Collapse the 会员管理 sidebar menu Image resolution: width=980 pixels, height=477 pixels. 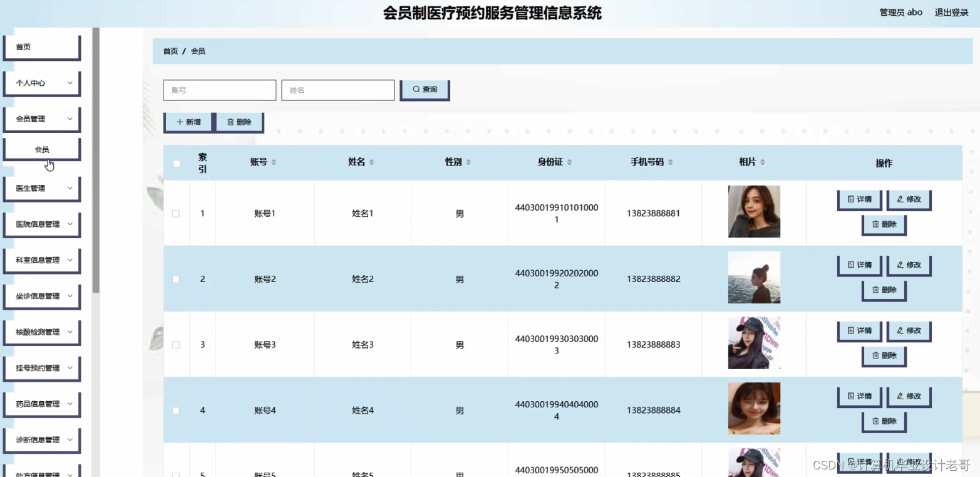pos(42,119)
